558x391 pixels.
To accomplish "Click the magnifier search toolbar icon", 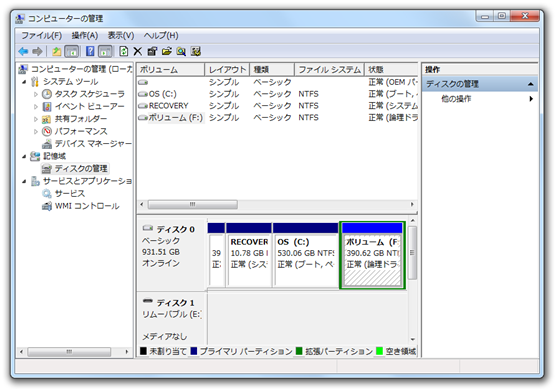I will (181, 52).
